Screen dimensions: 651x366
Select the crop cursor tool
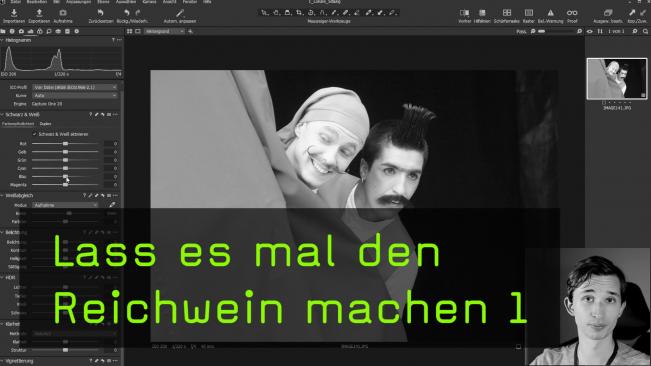pos(299,13)
